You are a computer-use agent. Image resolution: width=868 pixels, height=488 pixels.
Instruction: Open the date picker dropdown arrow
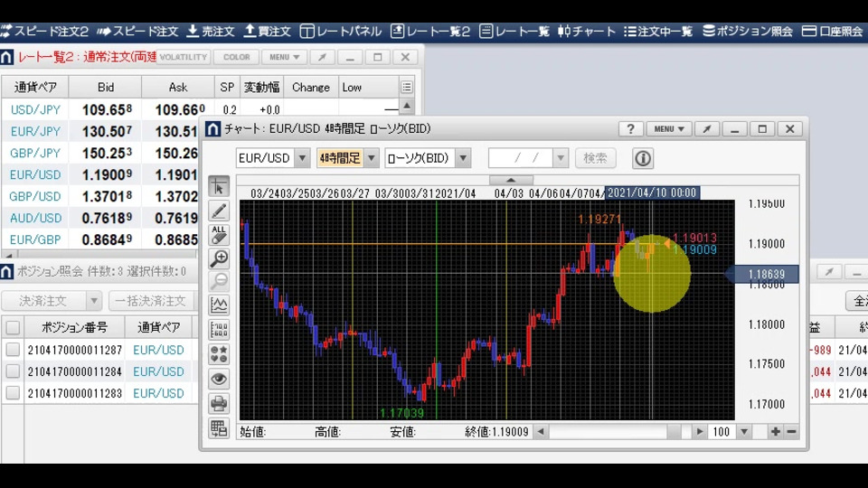click(561, 158)
